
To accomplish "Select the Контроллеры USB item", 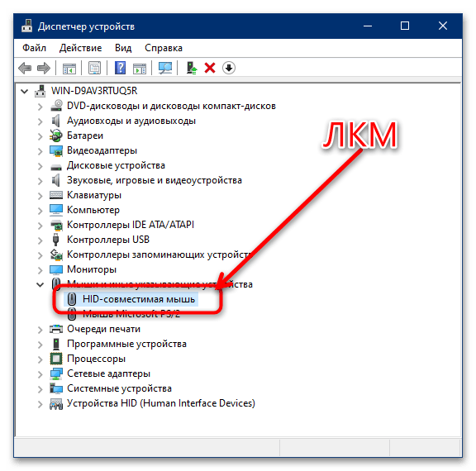I will 108,240.
